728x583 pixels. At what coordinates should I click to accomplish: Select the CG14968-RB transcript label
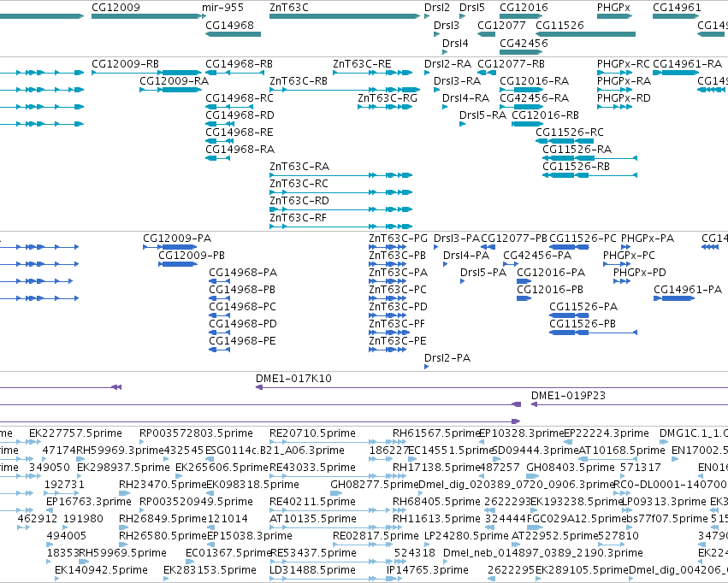pos(240,64)
